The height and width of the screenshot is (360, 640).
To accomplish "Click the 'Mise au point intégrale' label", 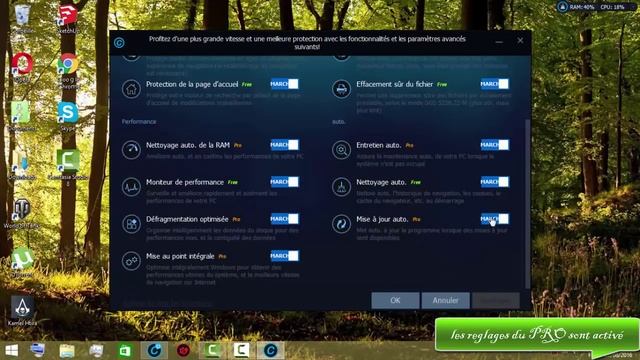I will pos(180,256).
